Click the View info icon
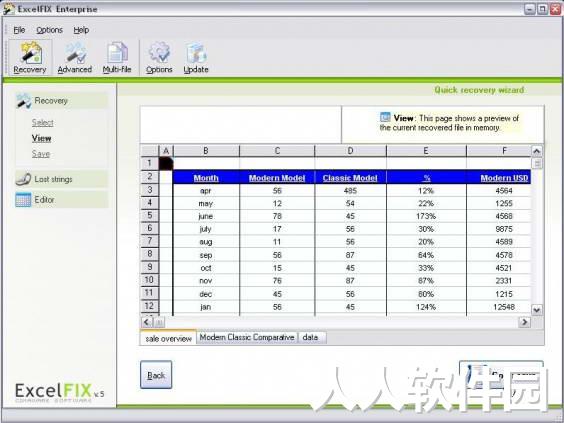564x423 pixels. [x=385, y=117]
